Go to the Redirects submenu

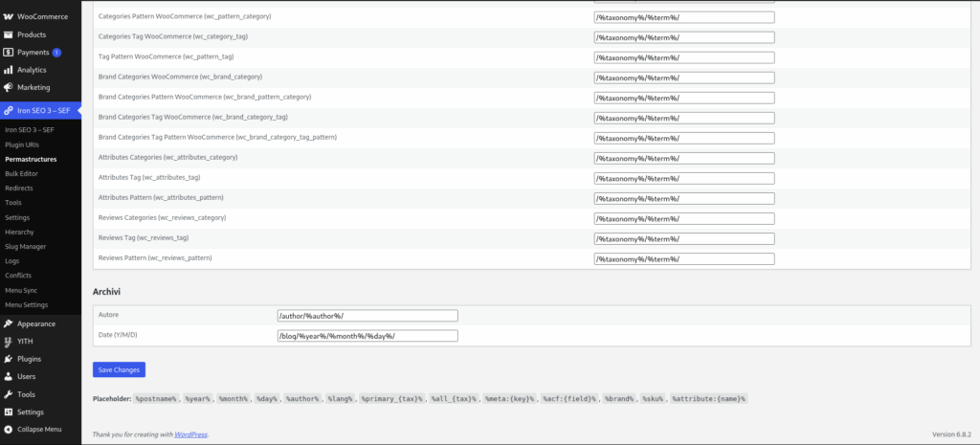coord(19,188)
